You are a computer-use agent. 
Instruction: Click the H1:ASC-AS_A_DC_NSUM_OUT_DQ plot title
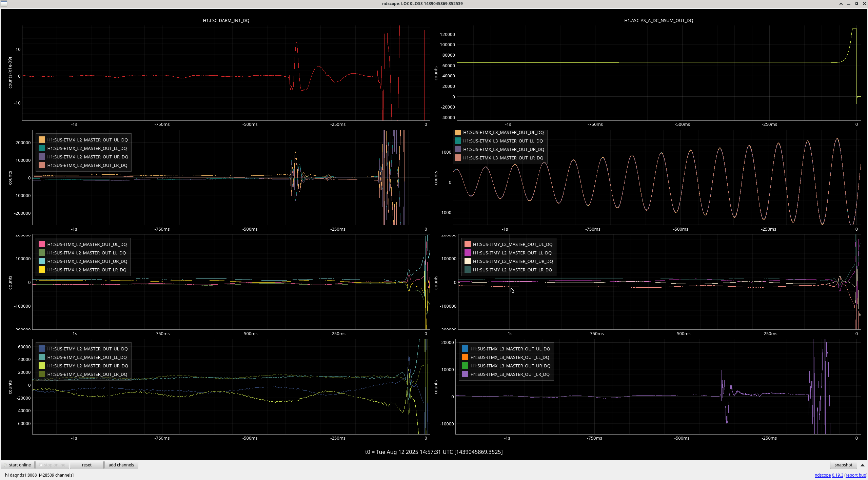tap(658, 20)
